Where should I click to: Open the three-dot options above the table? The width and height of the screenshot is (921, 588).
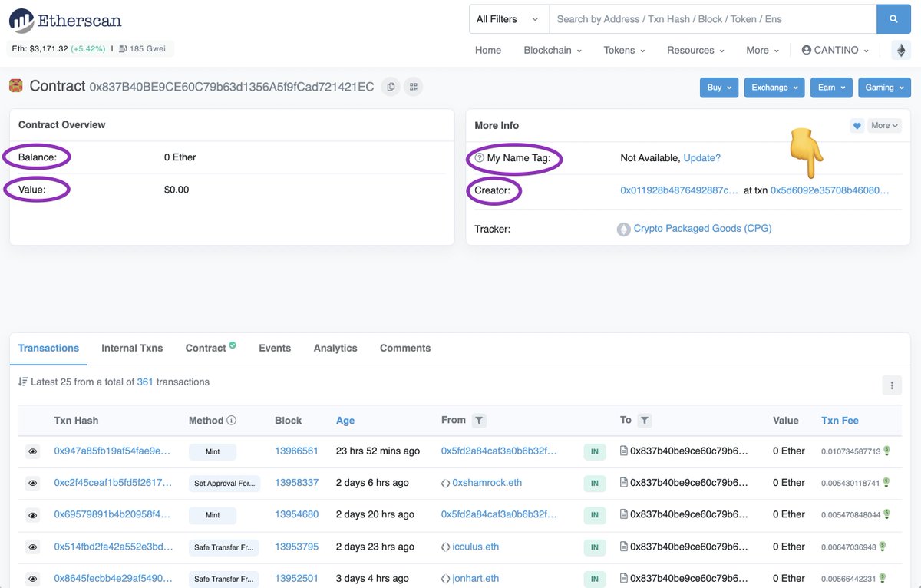[891, 385]
